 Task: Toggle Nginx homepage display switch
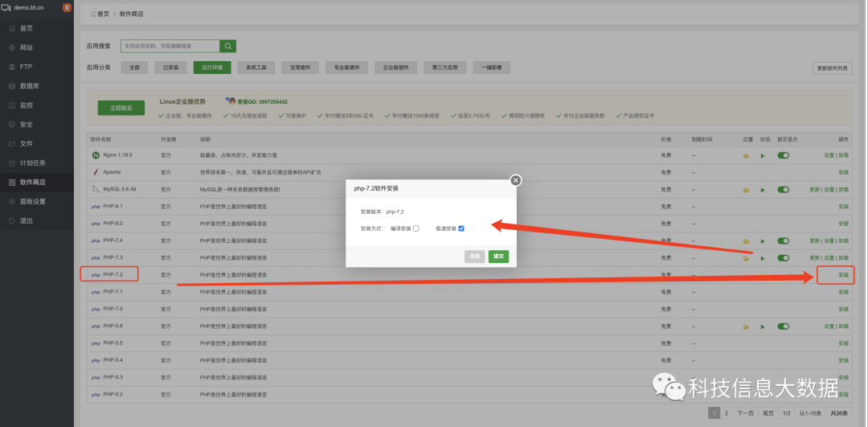coord(783,155)
